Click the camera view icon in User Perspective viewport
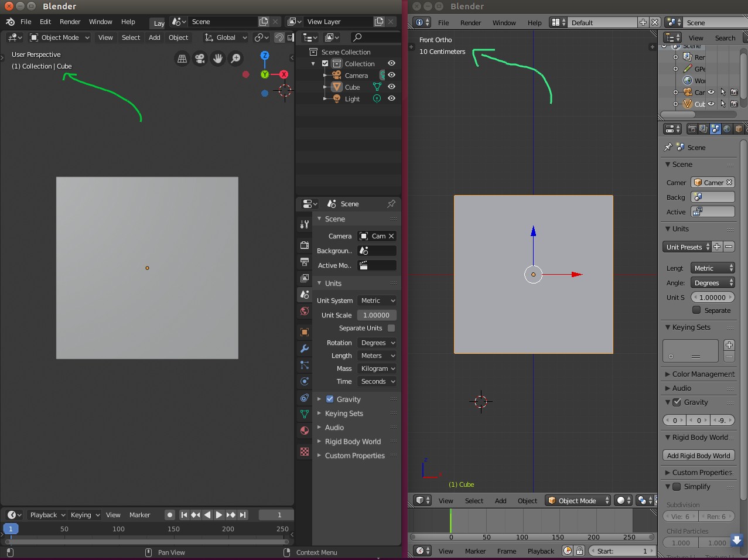Screen dimensions: 748x560 [x=200, y=59]
